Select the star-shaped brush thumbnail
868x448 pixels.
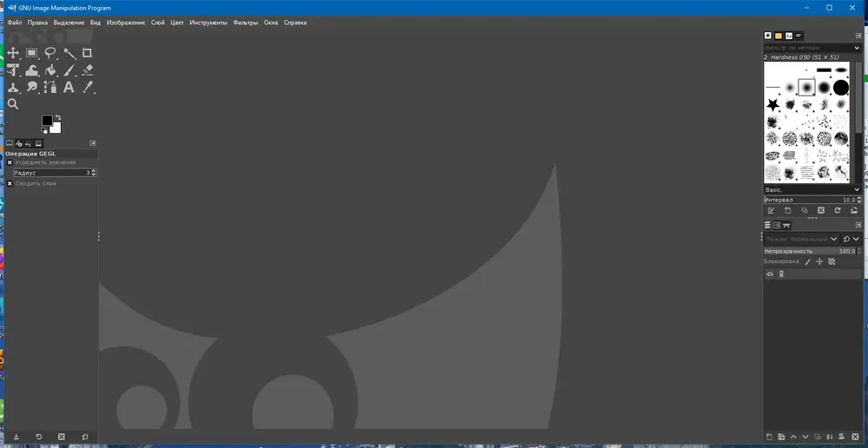pos(773,104)
